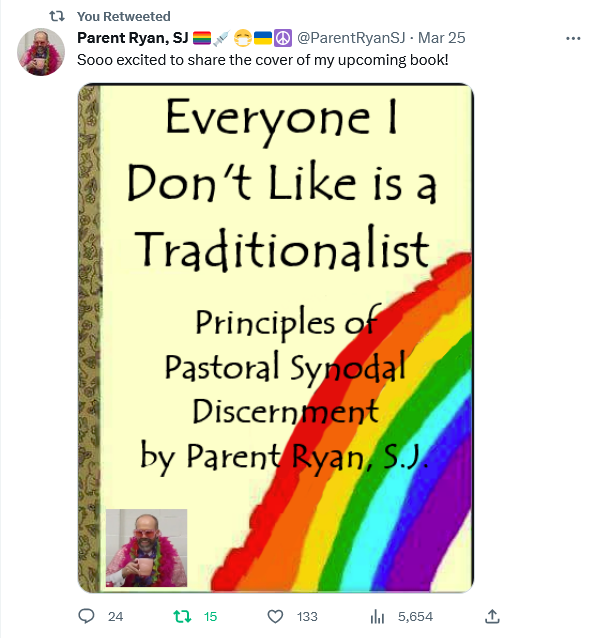Open the three-dot more options menu

click(x=573, y=38)
